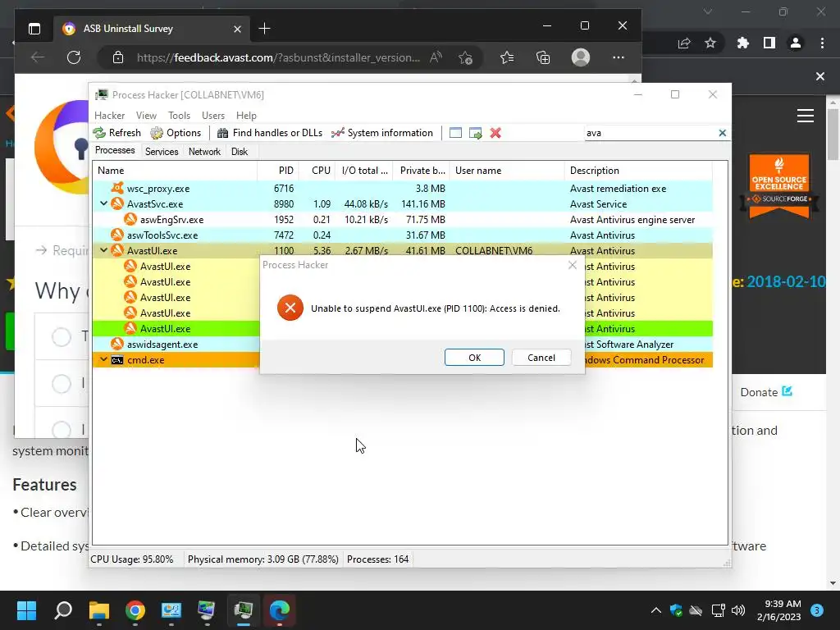This screenshot has width=840, height=630.
Task: Open the View menu
Action: tap(146, 115)
